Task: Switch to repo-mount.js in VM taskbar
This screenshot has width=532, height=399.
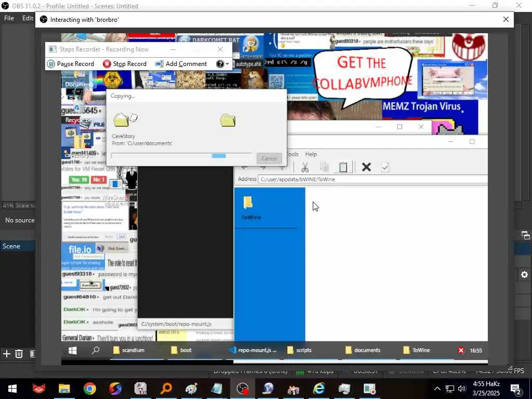Action: click(x=253, y=350)
